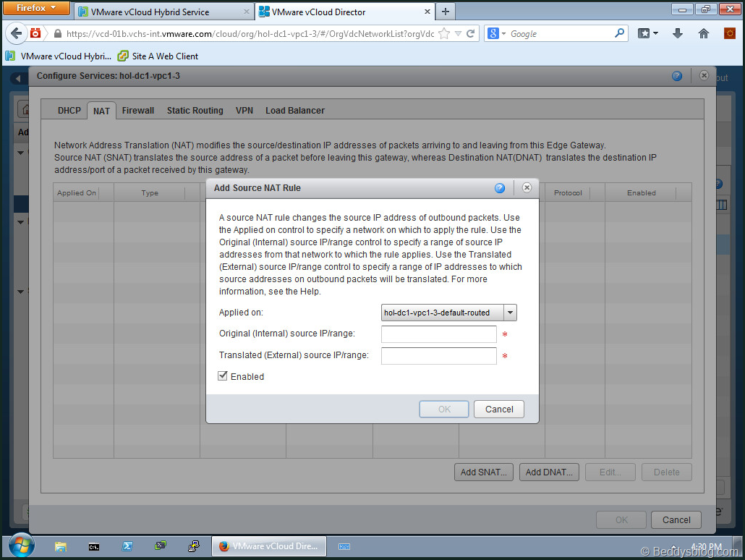Focus the Original (Internal) source IP/range field

click(x=438, y=334)
